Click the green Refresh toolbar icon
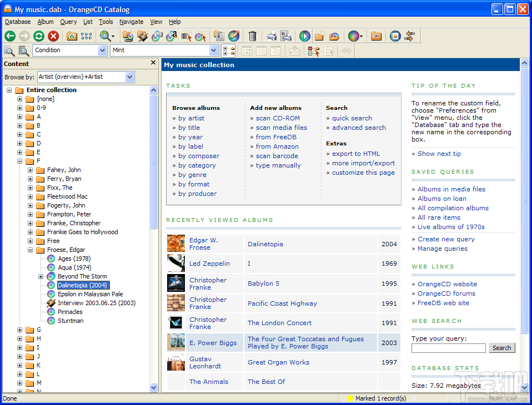532x405 pixels. point(39,36)
